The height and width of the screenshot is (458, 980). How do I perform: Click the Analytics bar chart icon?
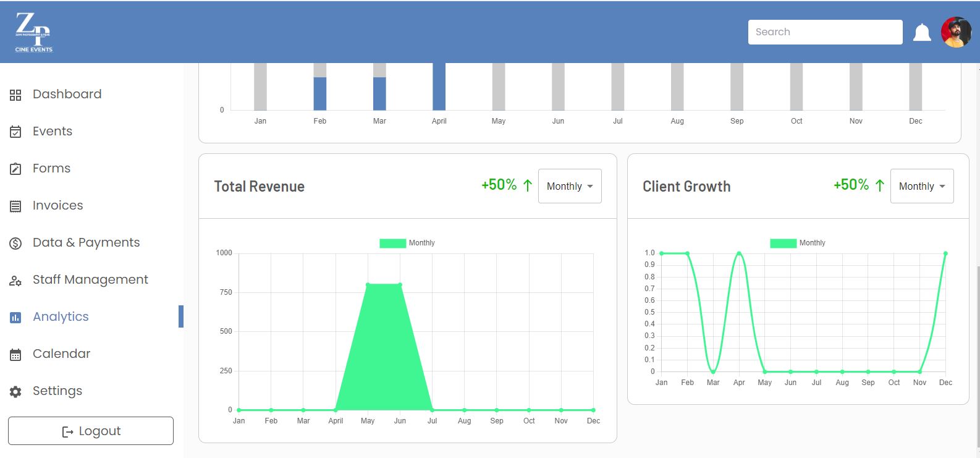pyautogui.click(x=15, y=317)
